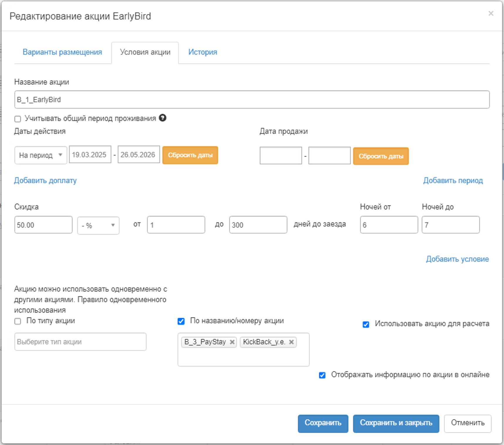Reset sale dates with 'Сбросить даты'
Image resolution: width=504 pixels, height=445 pixels.
point(381,156)
